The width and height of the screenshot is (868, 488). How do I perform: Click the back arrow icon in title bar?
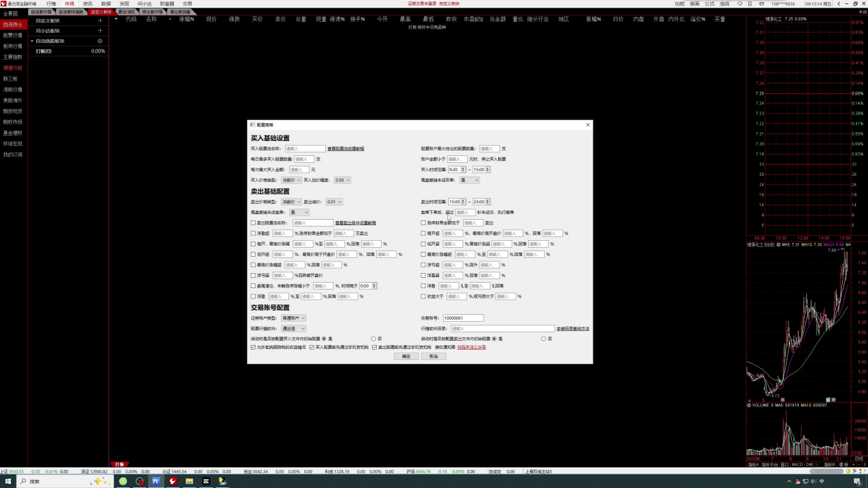tap(839, 3)
